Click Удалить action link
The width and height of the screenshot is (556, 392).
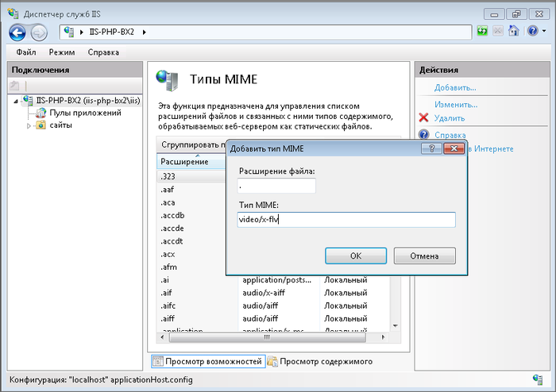(x=450, y=118)
